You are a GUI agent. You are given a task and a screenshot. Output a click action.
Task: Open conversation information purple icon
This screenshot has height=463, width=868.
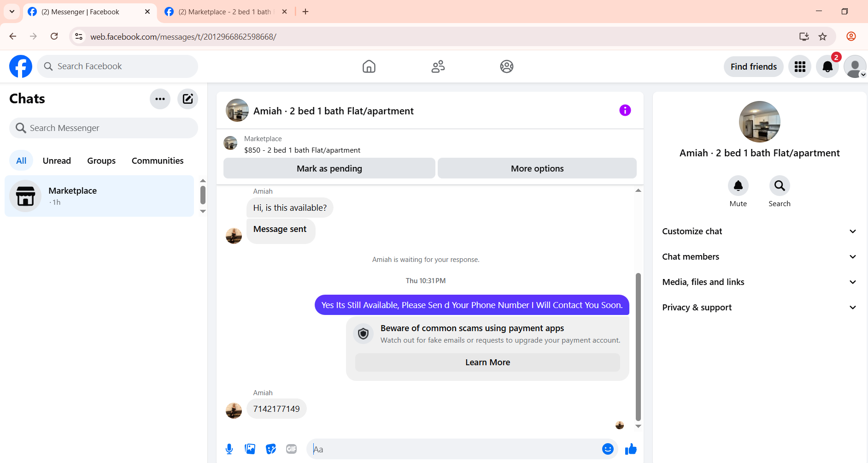pos(625,110)
